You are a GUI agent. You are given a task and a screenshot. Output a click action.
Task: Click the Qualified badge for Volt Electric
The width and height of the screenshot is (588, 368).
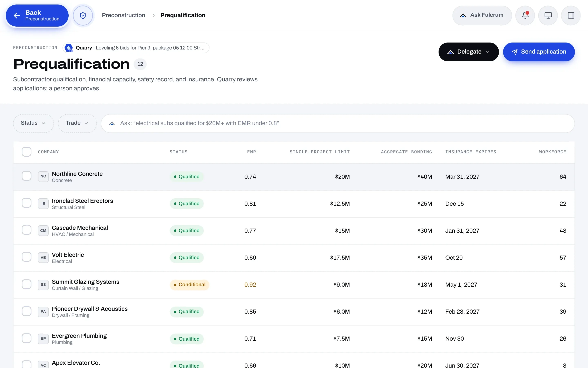(x=187, y=258)
